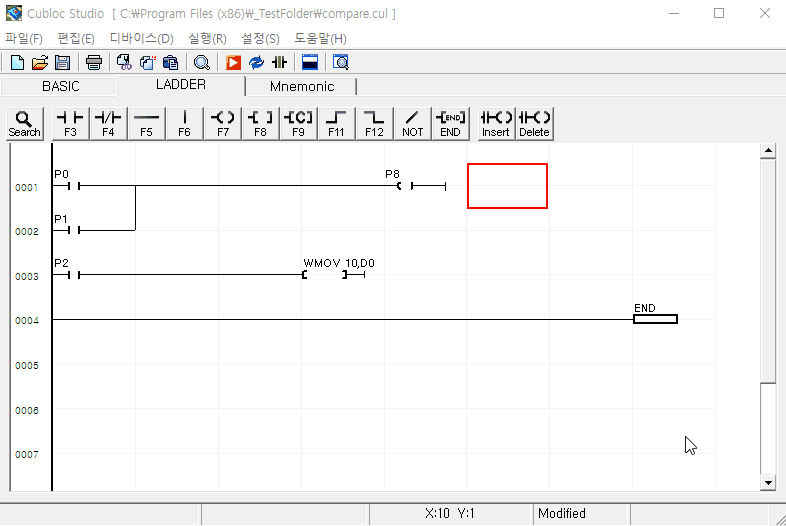Insert a normally closed contact (F4)
The width and height of the screenshot is (786, 526).
point(108,123)
